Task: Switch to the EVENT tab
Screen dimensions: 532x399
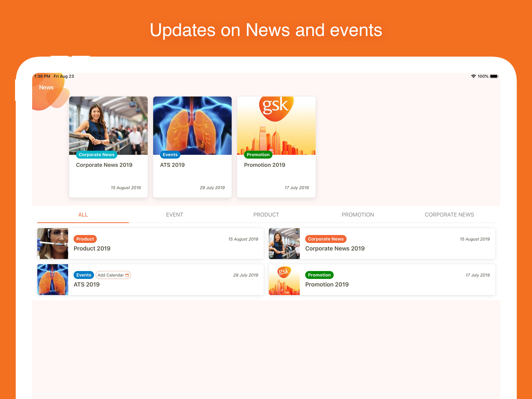Action: point(175,215)
